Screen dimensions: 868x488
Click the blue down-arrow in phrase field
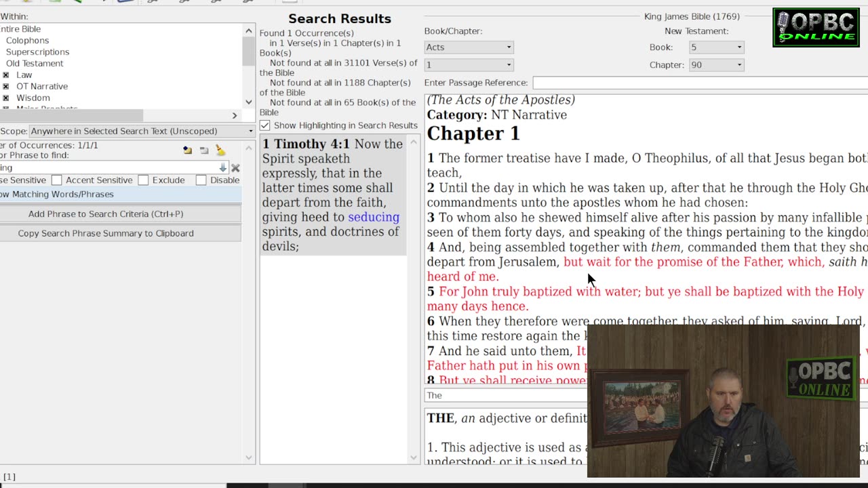[223, 167]
